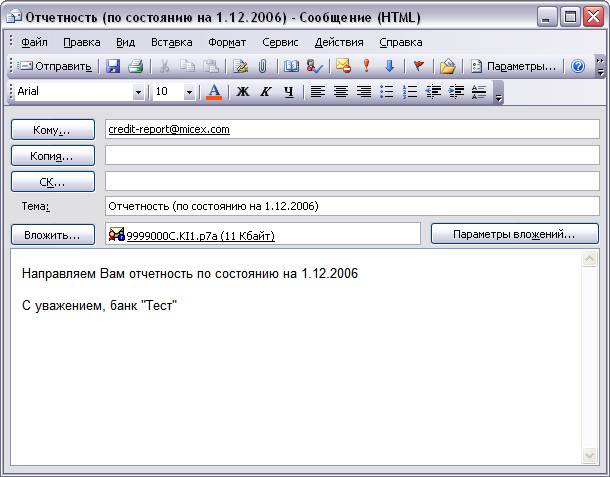Decrease paragraph indent
The height and width of the screenshot is (477, 610).
(433, 92)
